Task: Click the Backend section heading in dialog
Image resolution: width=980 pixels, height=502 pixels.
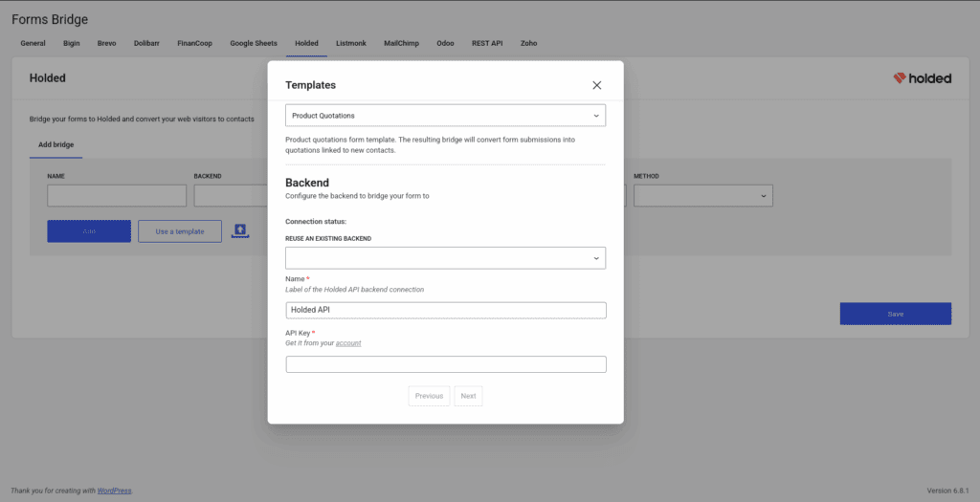Action: pos(307,183)
